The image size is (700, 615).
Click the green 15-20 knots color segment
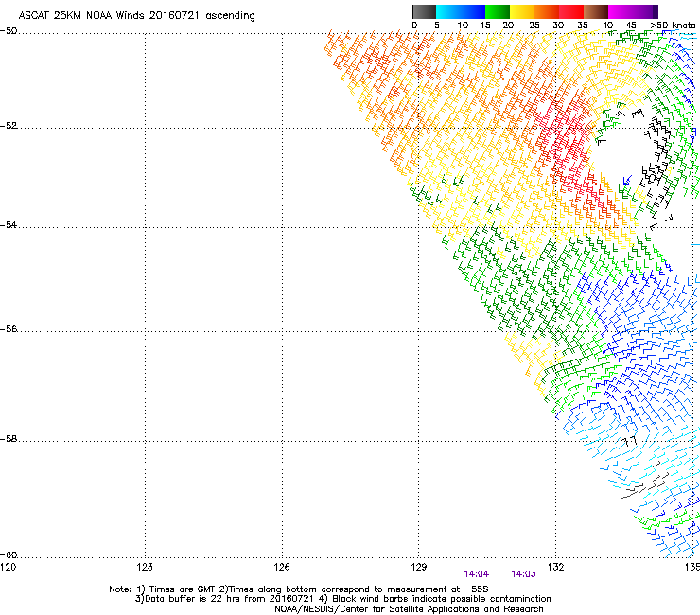(x=498, y=11)
